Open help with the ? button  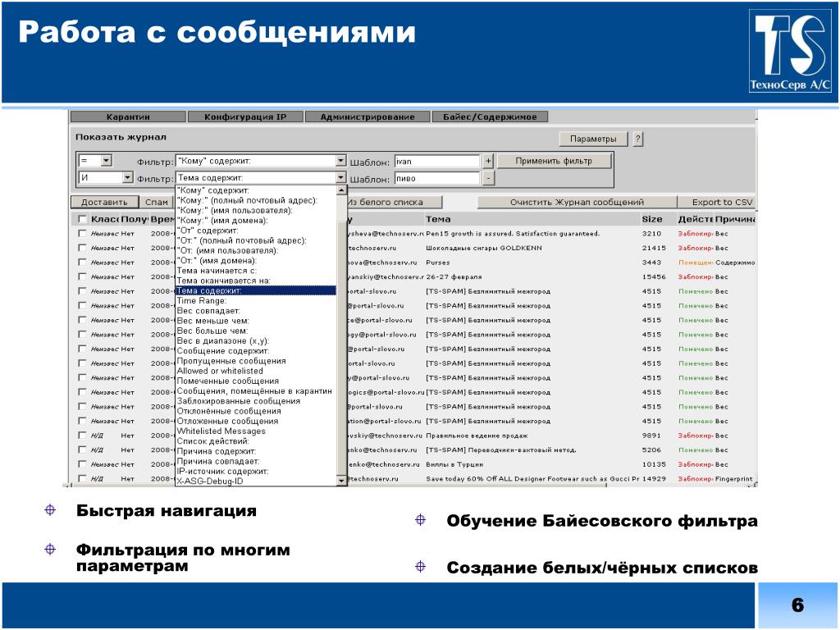click(x=637, y=139)
